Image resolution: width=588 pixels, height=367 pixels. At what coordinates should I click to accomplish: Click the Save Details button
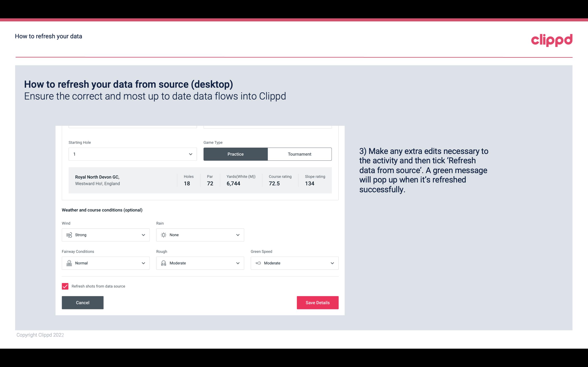[x=317, y=303]
